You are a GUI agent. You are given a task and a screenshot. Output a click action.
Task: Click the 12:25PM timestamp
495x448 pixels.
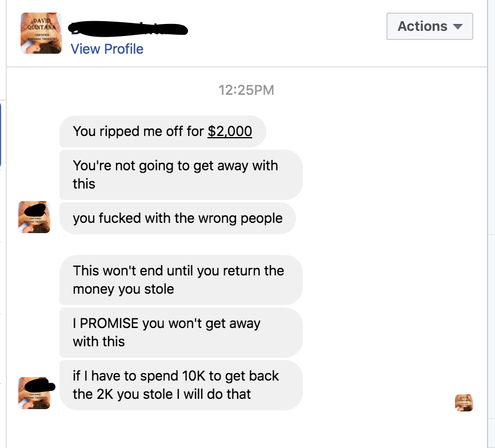[246, 90]
